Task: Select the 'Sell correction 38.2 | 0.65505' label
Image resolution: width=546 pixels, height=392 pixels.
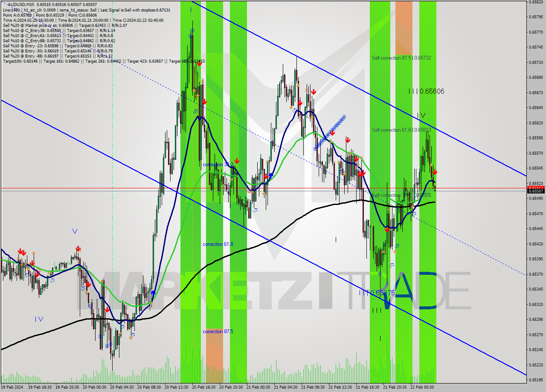Action: [401, 195]
